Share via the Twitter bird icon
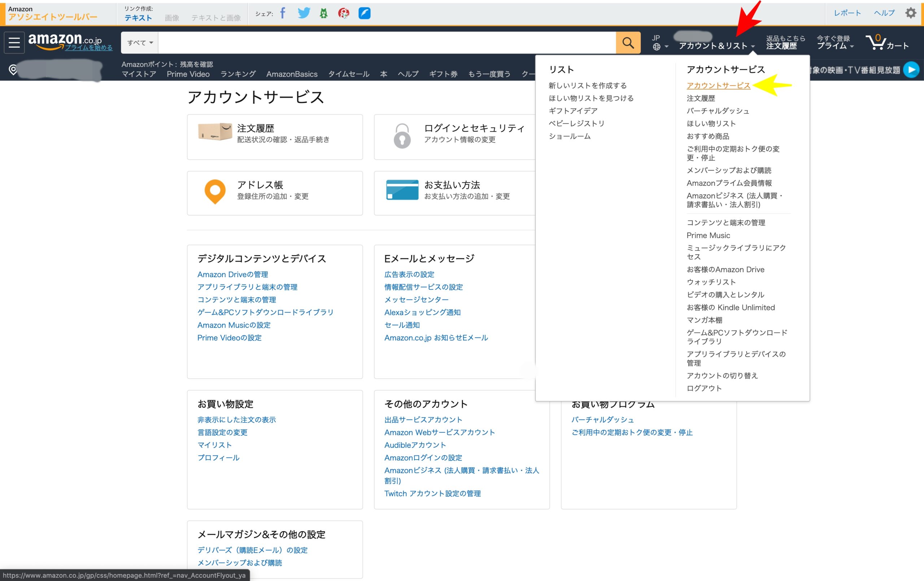924x581 pixels. tap(304, 13)
